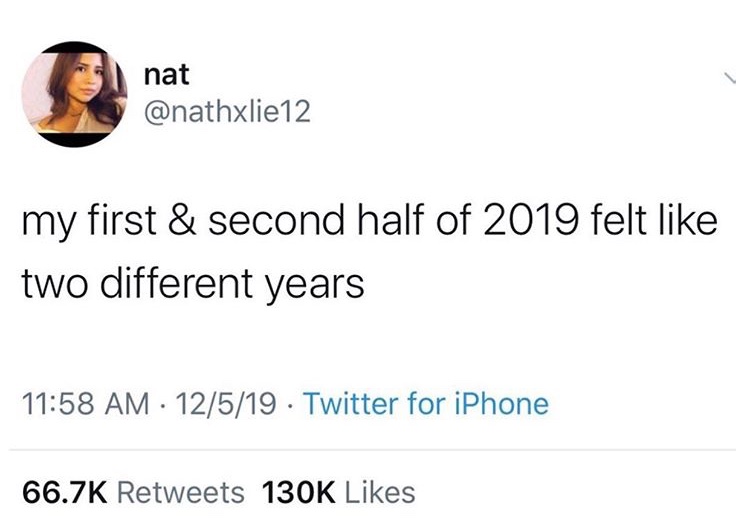Open the Twitter for iPhone source link
Screen dimensions: 736x522
pyautogui.click(x=425, y=404)
